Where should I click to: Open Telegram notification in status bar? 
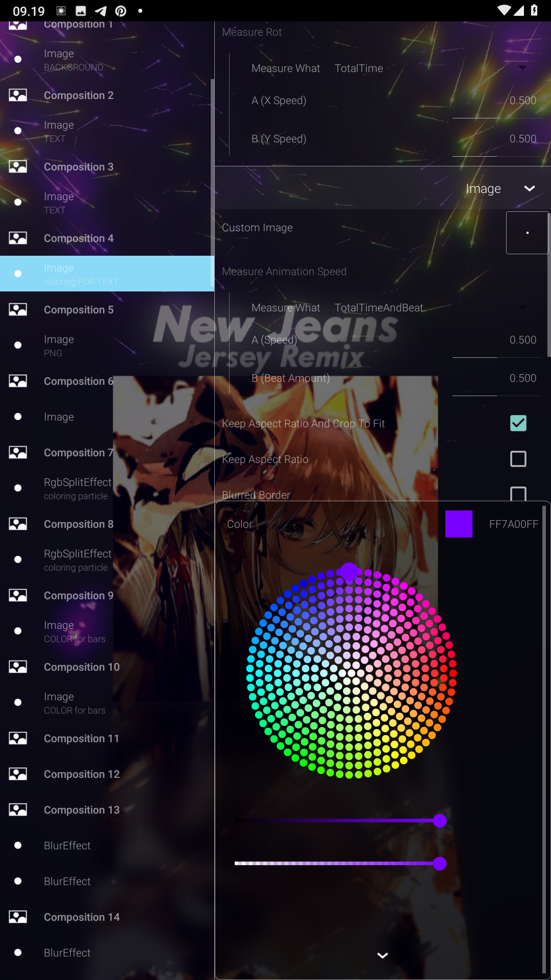(x=101, y=11)
